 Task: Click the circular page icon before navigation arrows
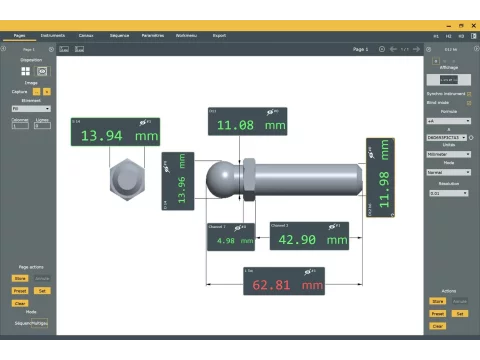[382, 49]
